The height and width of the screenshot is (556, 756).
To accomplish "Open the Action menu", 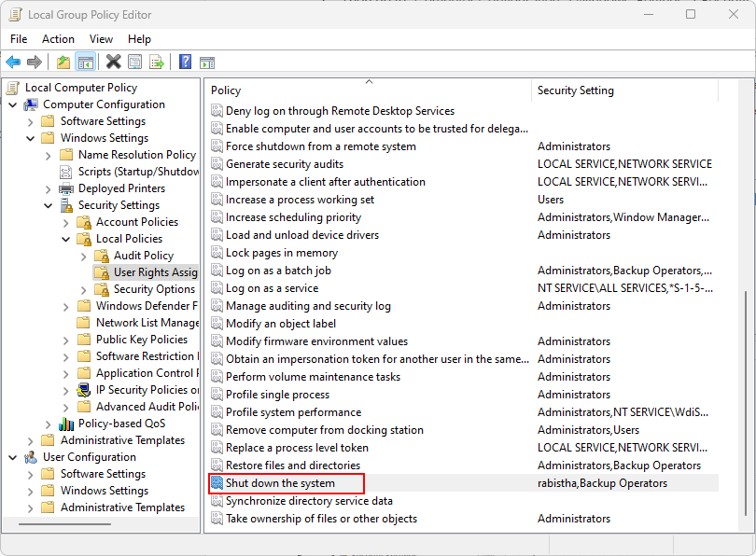I will (x=59, y=39).
